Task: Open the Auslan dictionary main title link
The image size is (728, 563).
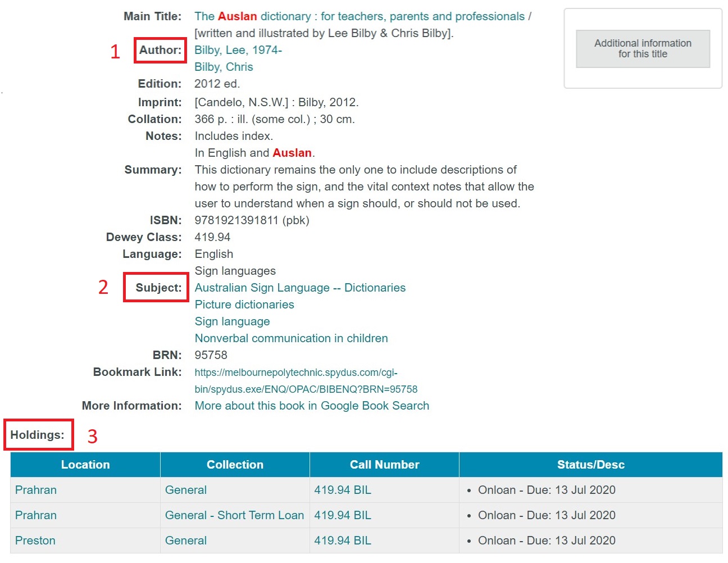Action: [360, 17]
